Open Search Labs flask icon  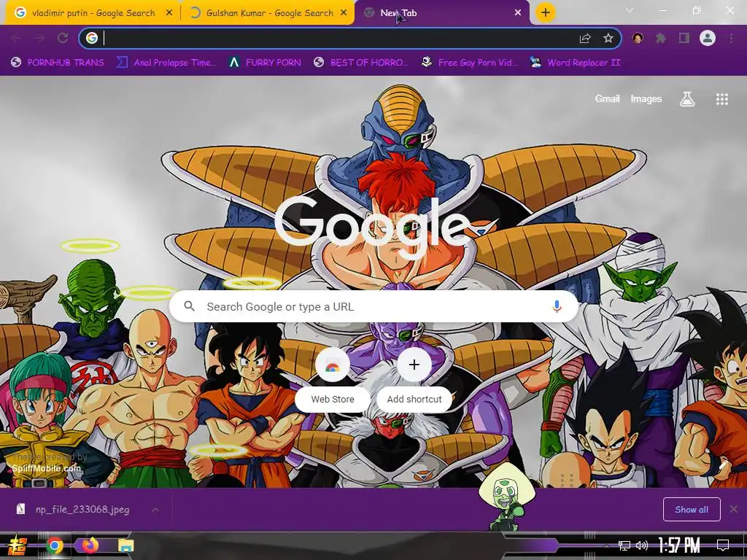(687, 99)
